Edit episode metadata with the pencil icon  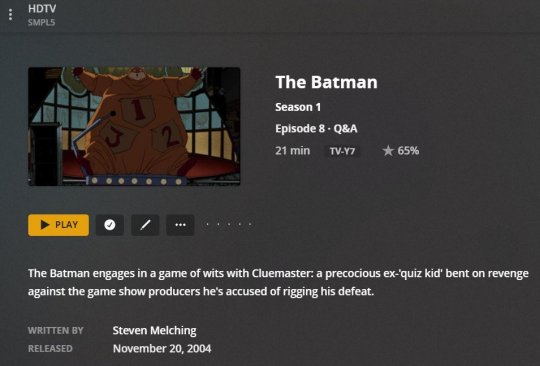point(145,225)
